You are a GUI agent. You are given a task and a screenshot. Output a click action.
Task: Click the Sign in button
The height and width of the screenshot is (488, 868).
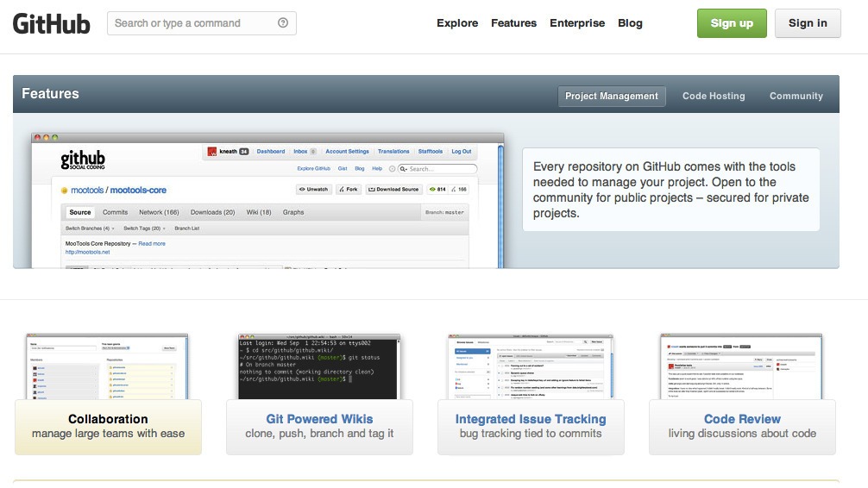tap(808, 23)
